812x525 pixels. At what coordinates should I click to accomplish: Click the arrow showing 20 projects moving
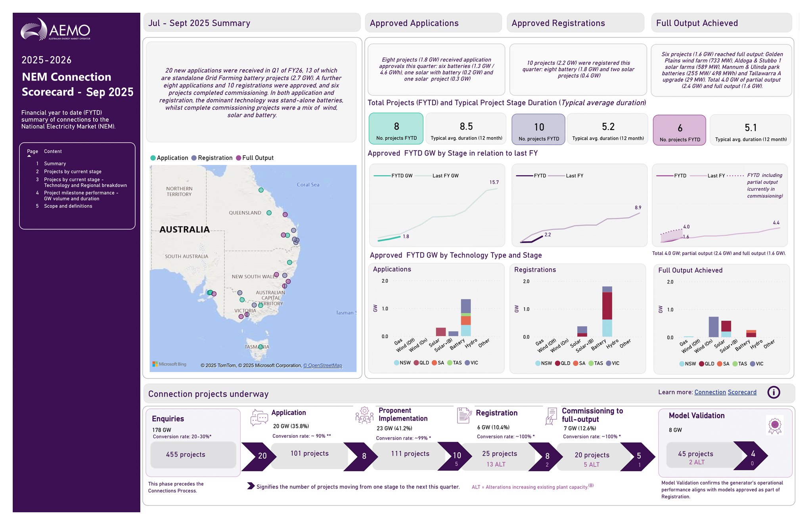pyautogui.click(x=259, y=456)
